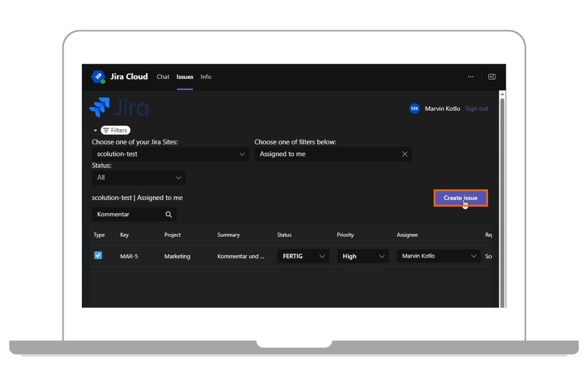The width and height of the screenshot is (588, 387).
Task: Click the large Jira logo
Action: [119, 108]
